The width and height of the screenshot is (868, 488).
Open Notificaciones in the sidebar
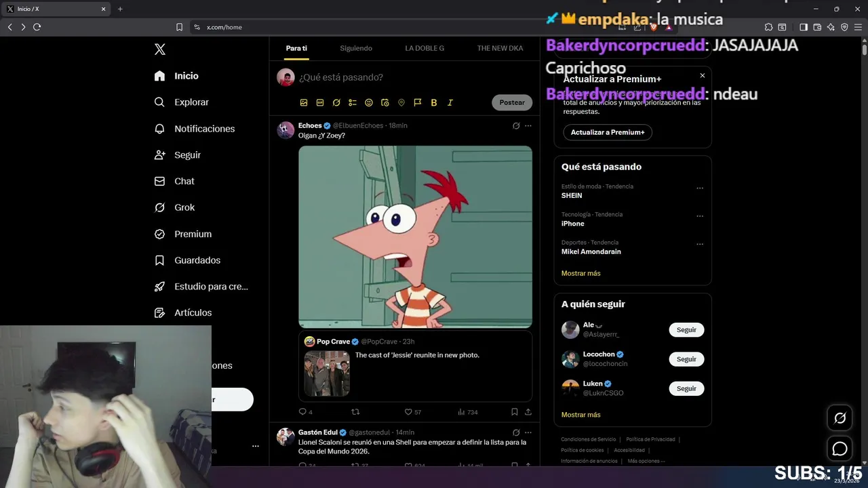tap(194, 129)
